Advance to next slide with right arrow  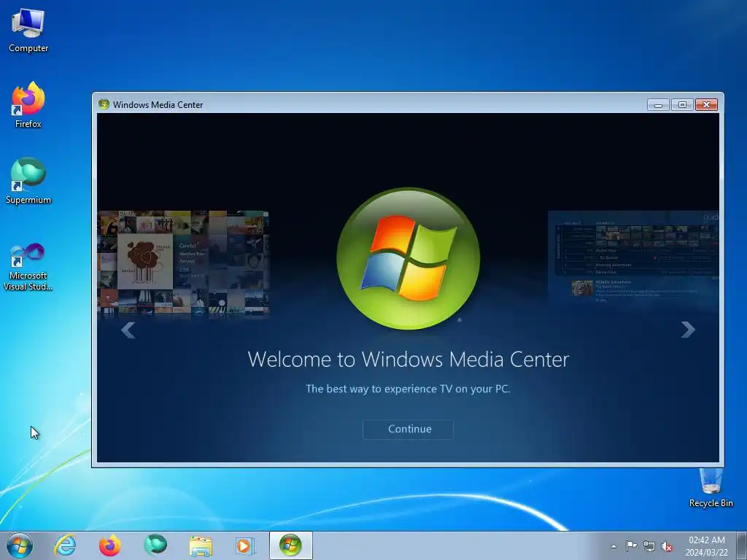[688, 330]
